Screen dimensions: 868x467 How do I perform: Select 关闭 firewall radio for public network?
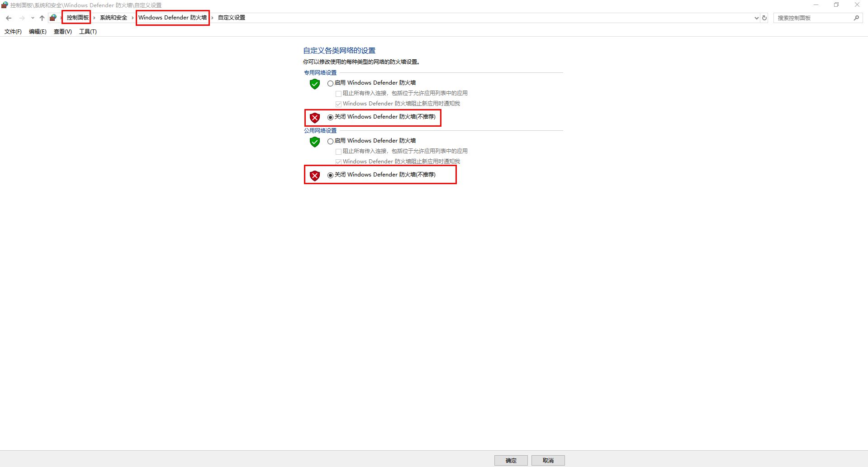pyautogui.click(x=330, y=175)
